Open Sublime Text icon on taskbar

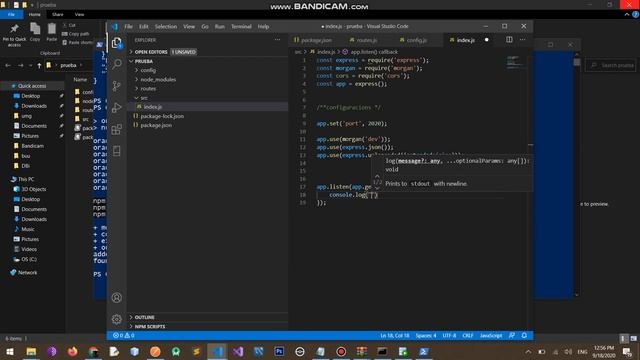tap(196, 351)
